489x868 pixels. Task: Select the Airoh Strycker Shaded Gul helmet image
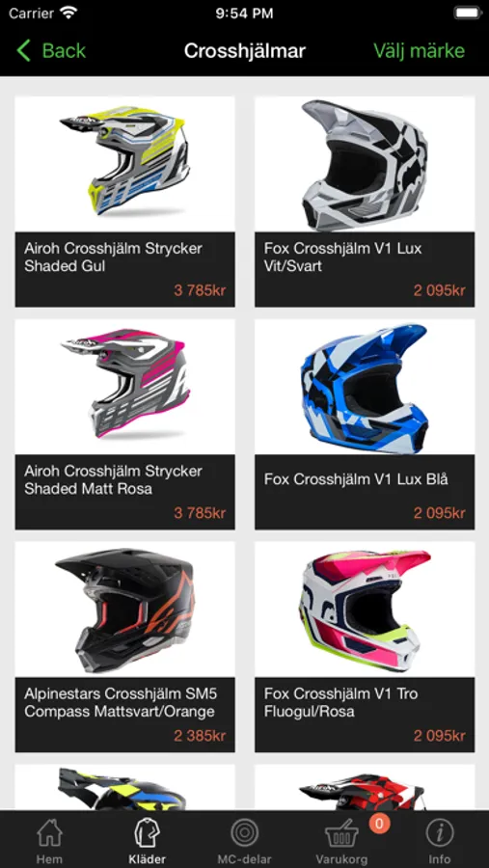pyautogui.click(x=125, y=163)
